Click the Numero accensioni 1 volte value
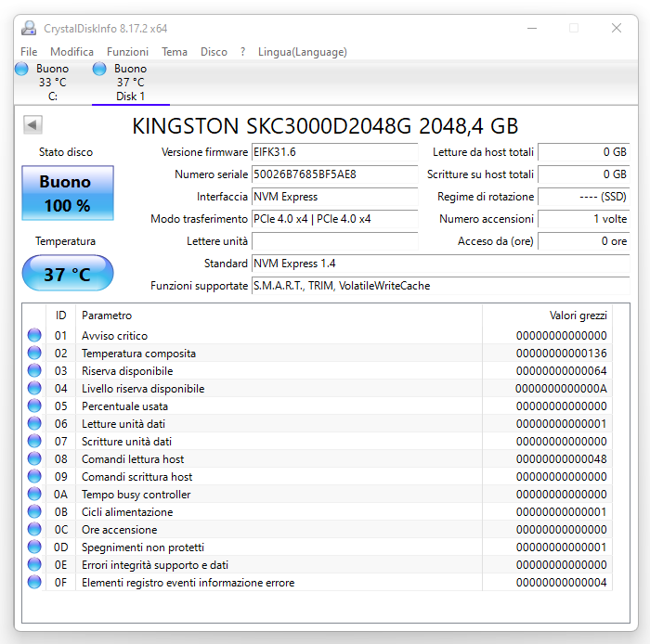650x644 pixels. point(584,219)
